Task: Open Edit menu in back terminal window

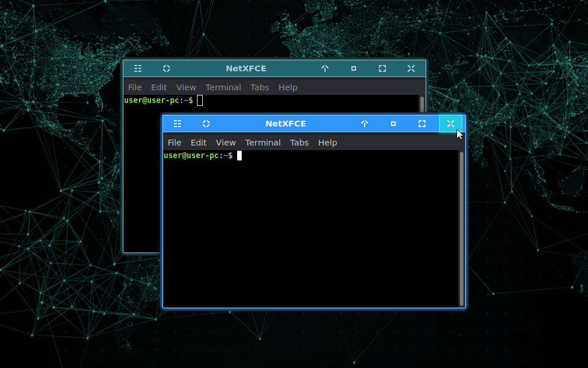Action: pyautogui.click(x=159, y=87)
